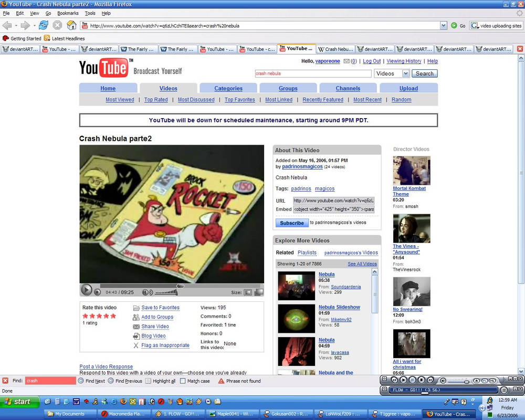Mute Winamp using its speaker icon
Screen dimensions: 525x420
[x=443, y=381]
